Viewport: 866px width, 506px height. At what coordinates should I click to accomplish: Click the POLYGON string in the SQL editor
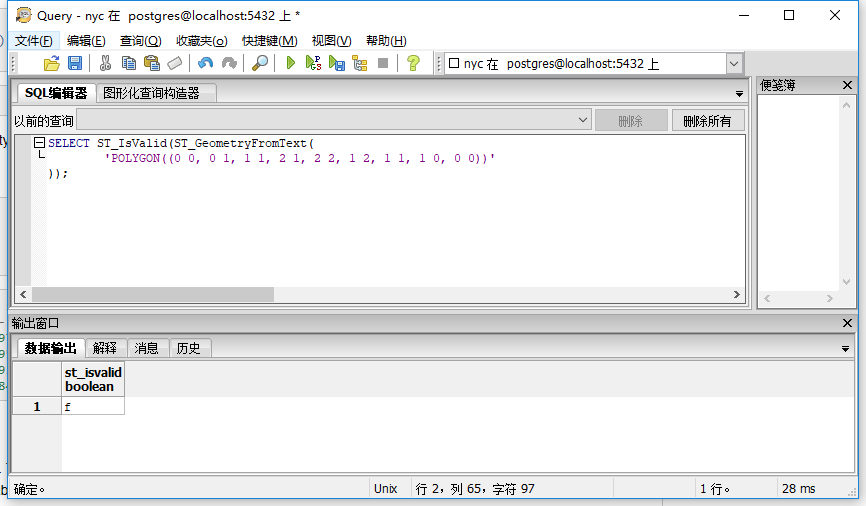pos(300,159)
